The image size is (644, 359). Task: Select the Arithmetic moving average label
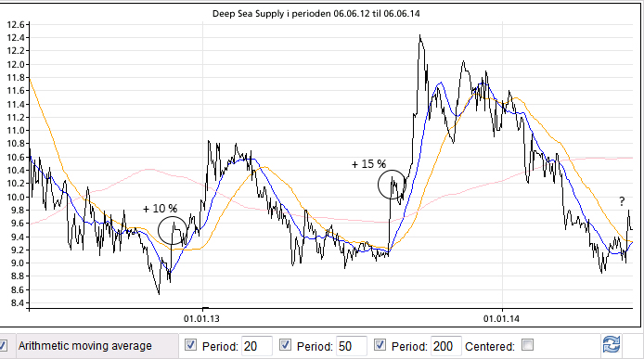click(x=85, y=346)
